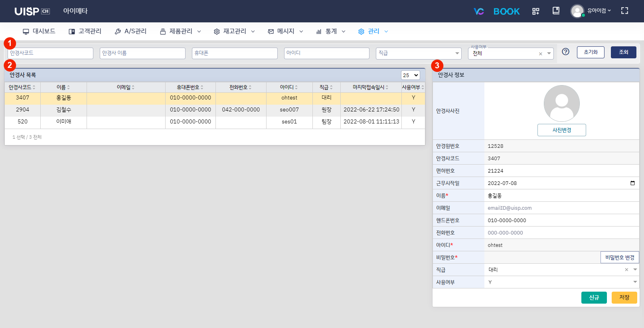The image size is (644, 328).
Task: Click the 이메일 input field
Action: tap(561, 208)
